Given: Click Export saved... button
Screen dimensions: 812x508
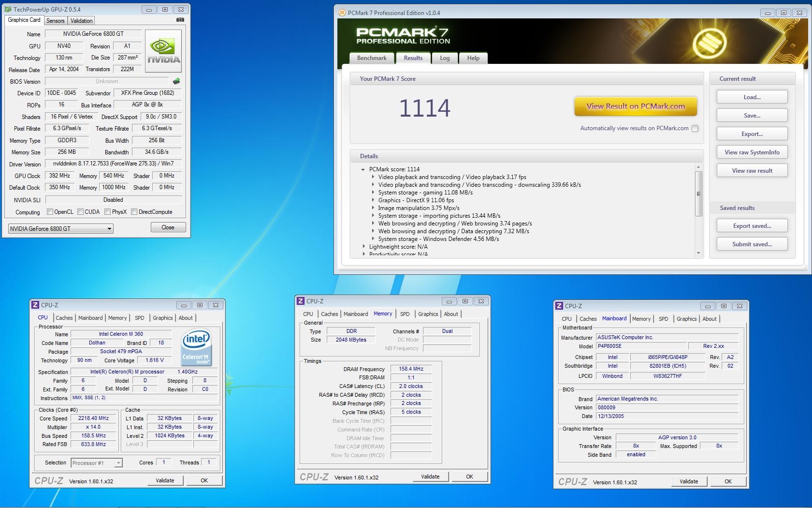Looking at the screenshot, I should pos(752,226).
